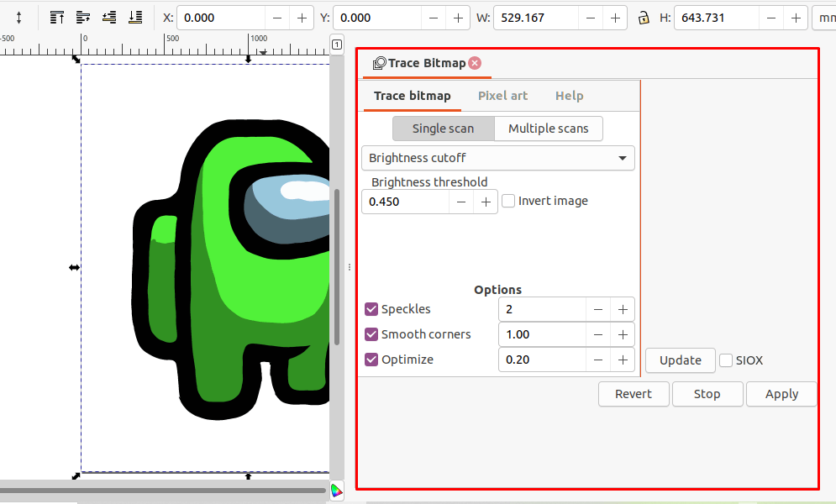Close the Trace Bitmap dialog with its X icon
The height and width of the screenshot is (504, 836).
pos(475,62)
